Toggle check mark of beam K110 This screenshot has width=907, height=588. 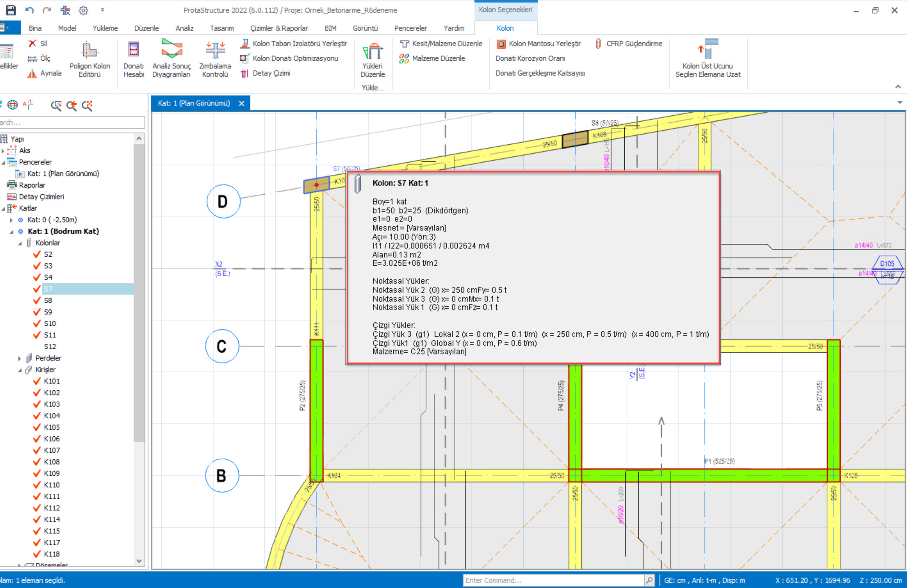coord(37,485)
